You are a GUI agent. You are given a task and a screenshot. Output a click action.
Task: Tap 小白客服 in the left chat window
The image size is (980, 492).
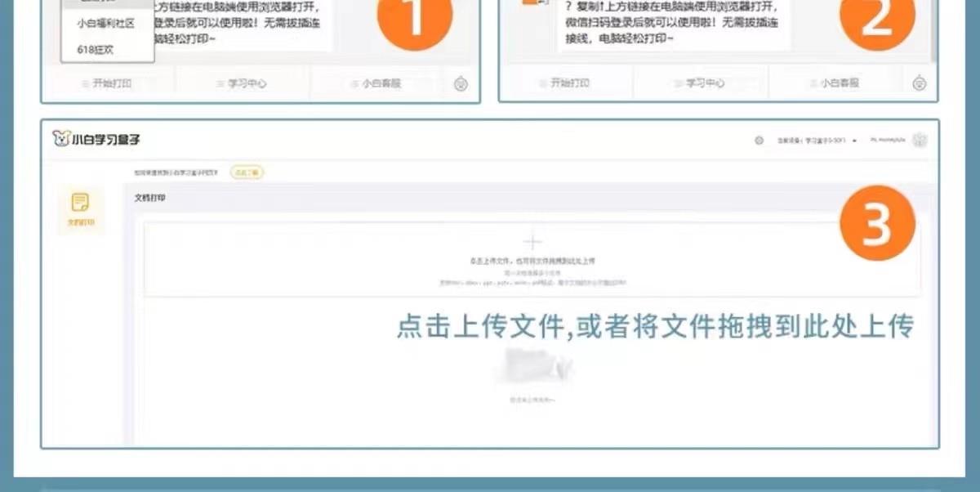(376, 83)
